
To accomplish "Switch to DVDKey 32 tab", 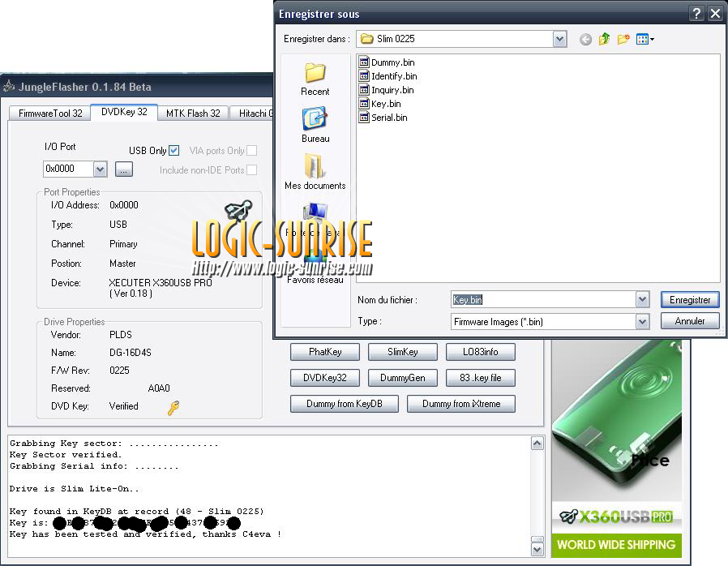I will [124, 112].
